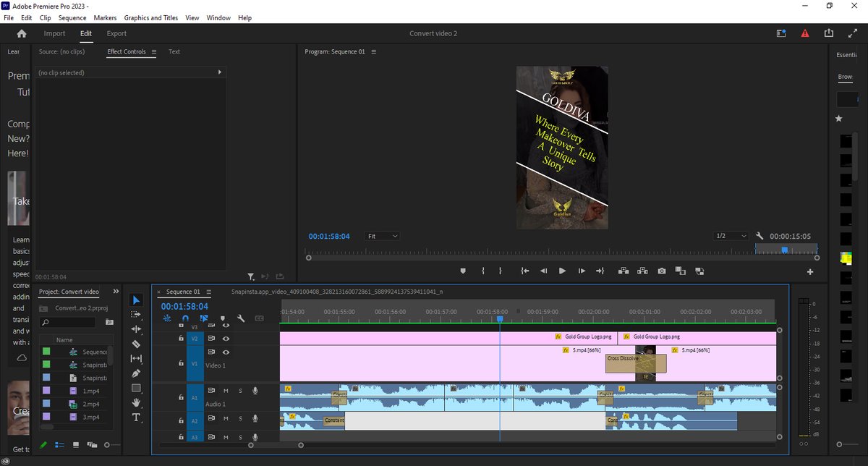Viewport: 868px width, 466px height.
Task: Open the Markers menu
Action: coord(105,17)
